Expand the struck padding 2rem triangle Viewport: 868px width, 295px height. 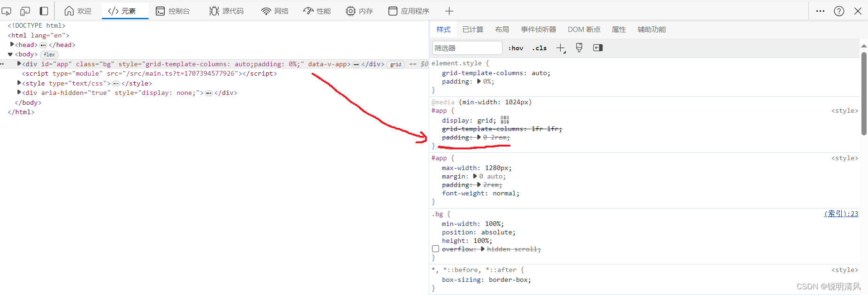click(x=479, y=185)
